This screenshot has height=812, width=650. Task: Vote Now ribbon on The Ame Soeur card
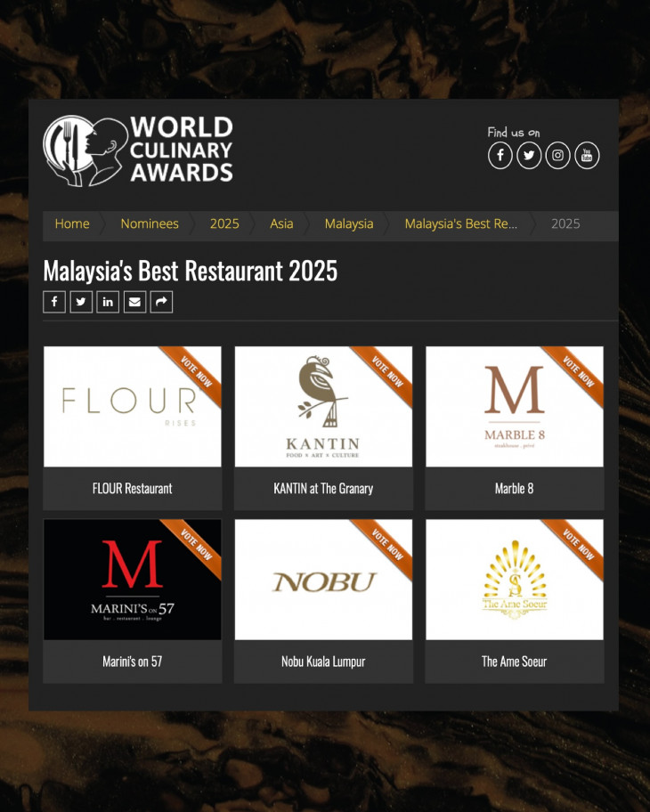click(578, 545)
